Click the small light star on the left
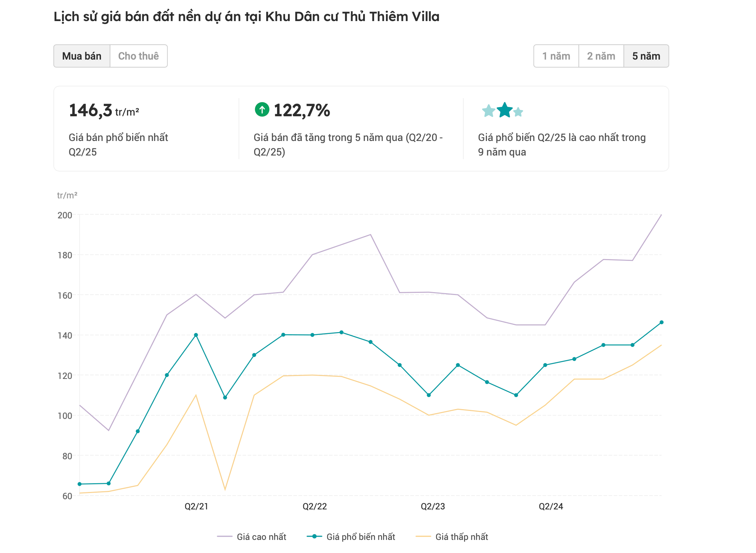This screenshot has width=756, height=553. (x=488, y=111)
